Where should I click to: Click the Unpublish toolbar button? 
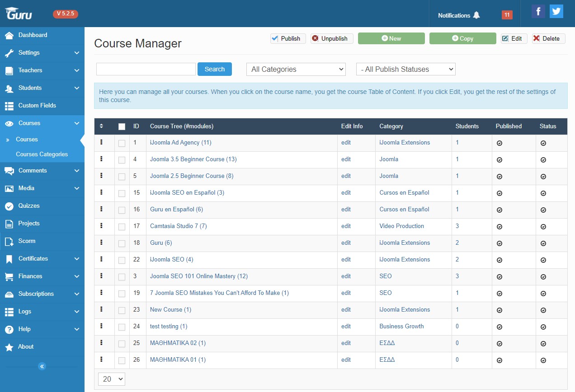coord(332,38)
